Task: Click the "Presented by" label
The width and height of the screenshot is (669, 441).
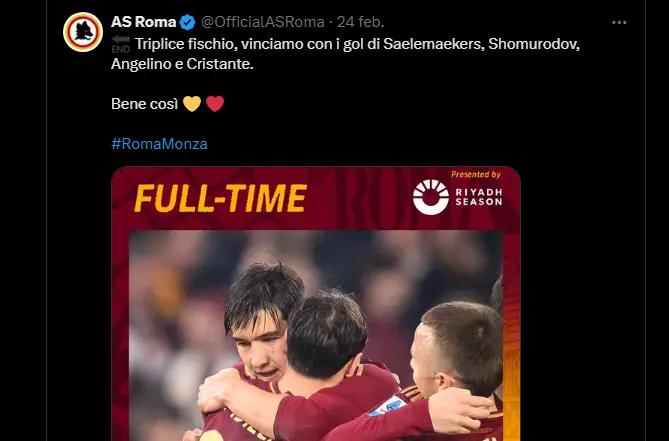Action: 476,174
